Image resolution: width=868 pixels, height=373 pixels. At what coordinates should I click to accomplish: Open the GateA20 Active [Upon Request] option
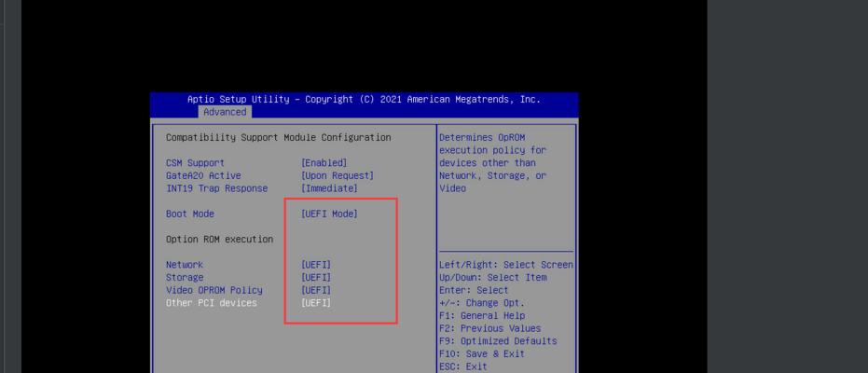coord(338,175)
